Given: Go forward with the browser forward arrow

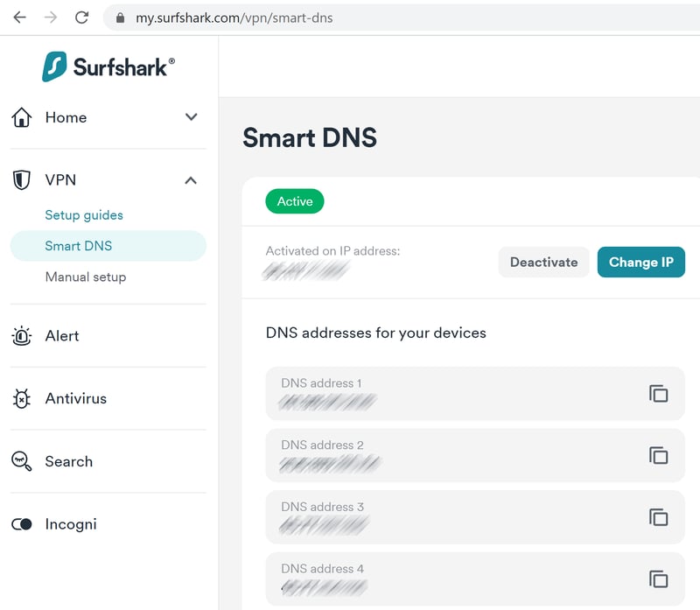Looking at the screenshot, I should coord(51,18).
